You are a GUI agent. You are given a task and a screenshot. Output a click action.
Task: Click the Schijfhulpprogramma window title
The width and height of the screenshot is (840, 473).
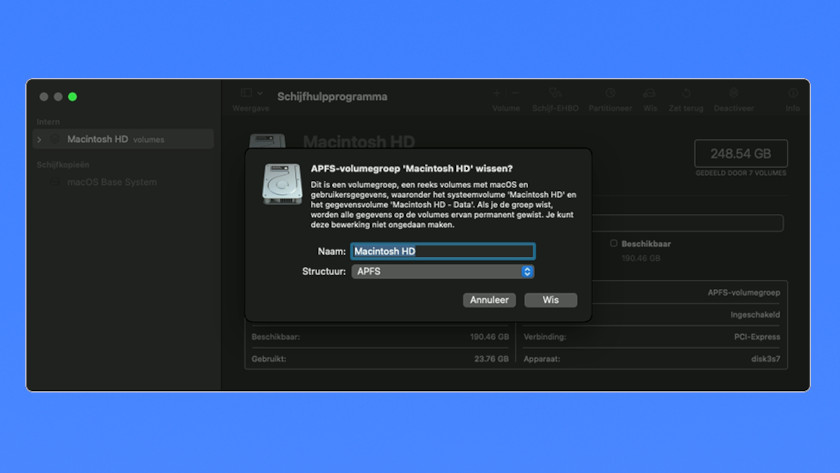click(x=332, y=97)
